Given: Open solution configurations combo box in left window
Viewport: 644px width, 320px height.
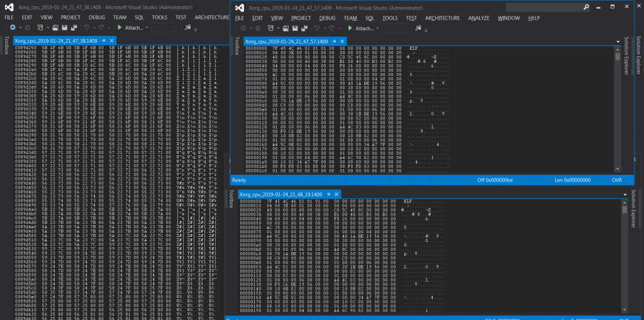Looking at the screenshot, I should pyautogui.click(x=165, y=28).
